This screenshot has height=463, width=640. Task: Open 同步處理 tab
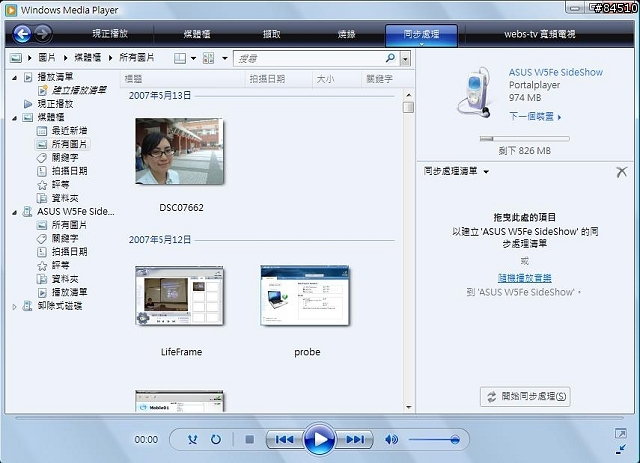click(x=421, y=35)
